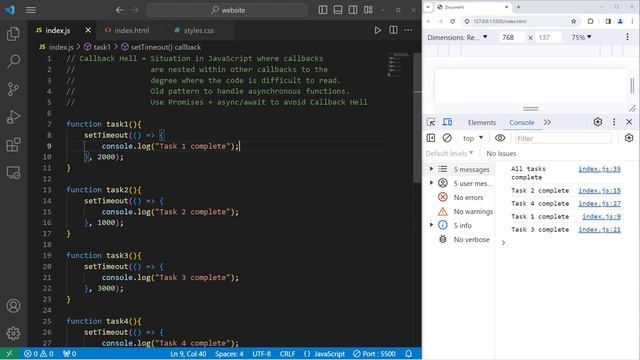640x360 pixels.
Task: Open remote window indicator in status bar
Action: click(x=9, y=353)
